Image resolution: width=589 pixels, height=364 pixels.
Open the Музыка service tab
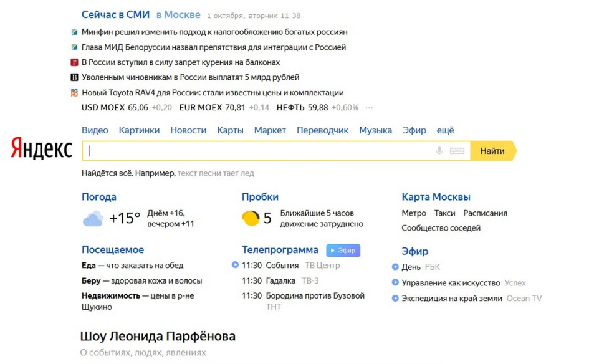coord(375,130)
